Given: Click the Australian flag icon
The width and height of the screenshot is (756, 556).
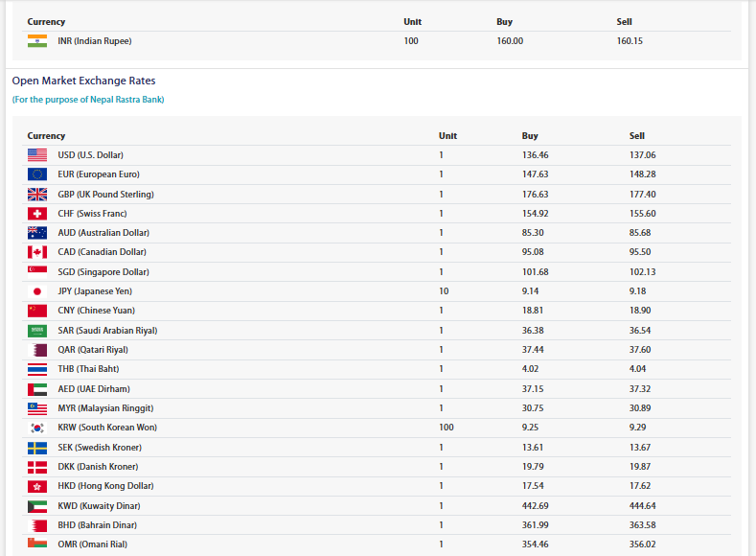Looking at the screenshot, I should coord(37,233).
